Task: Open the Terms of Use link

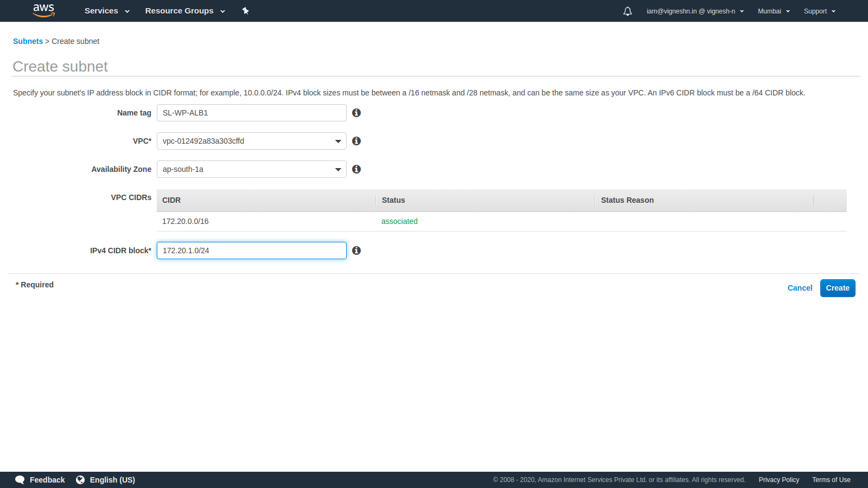Action: [x=831, y=480]
